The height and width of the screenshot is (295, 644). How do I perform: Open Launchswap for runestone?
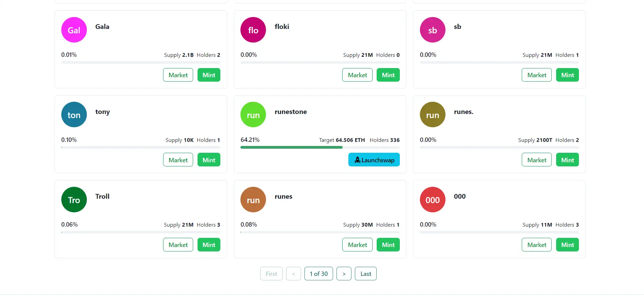[x=374, y=160]
